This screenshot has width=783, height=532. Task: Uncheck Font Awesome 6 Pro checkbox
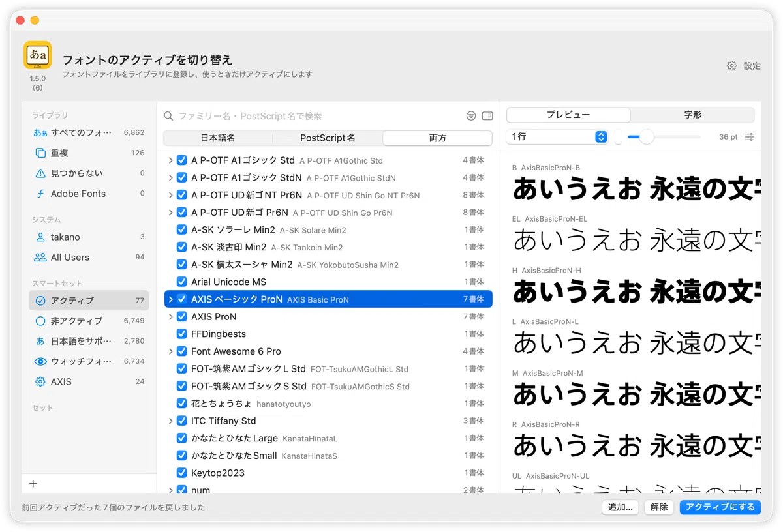point(182,351)
